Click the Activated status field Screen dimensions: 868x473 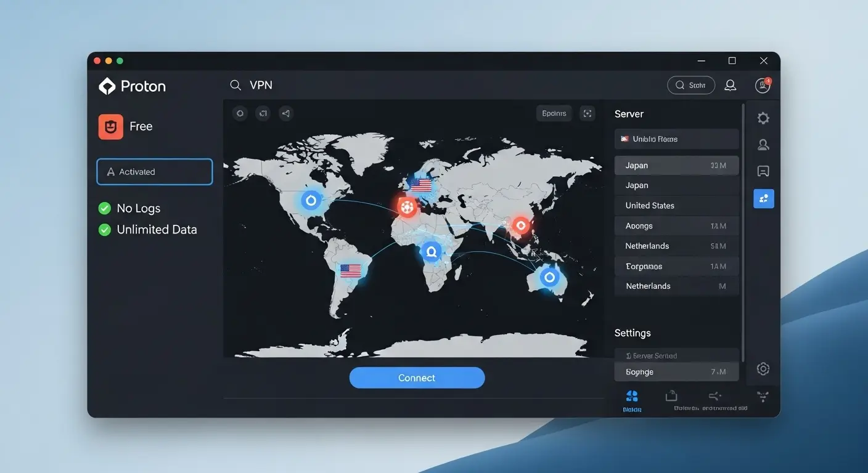coord(155,172)
